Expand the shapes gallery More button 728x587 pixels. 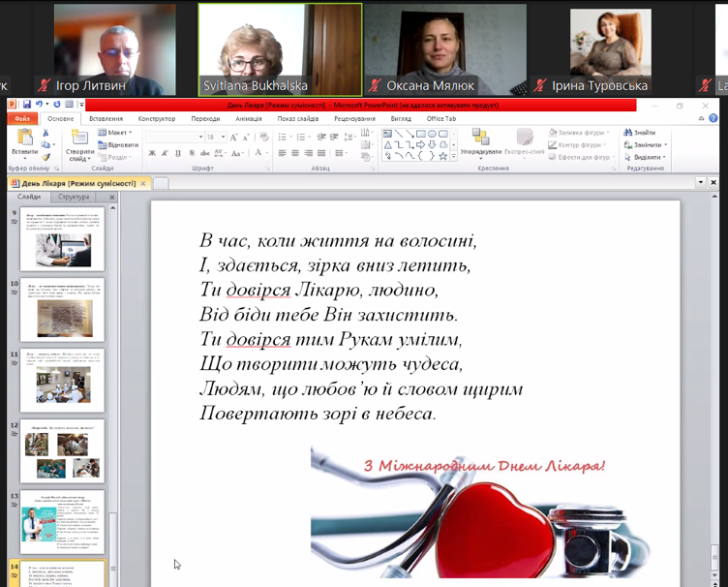[x=454, y=157]
